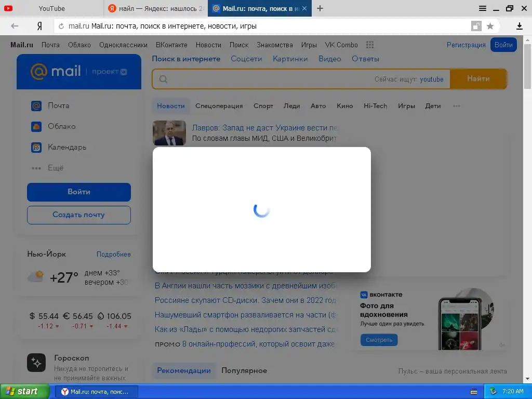
Task: Open more news categories ellipsis
Action: [x=457, y=106]
